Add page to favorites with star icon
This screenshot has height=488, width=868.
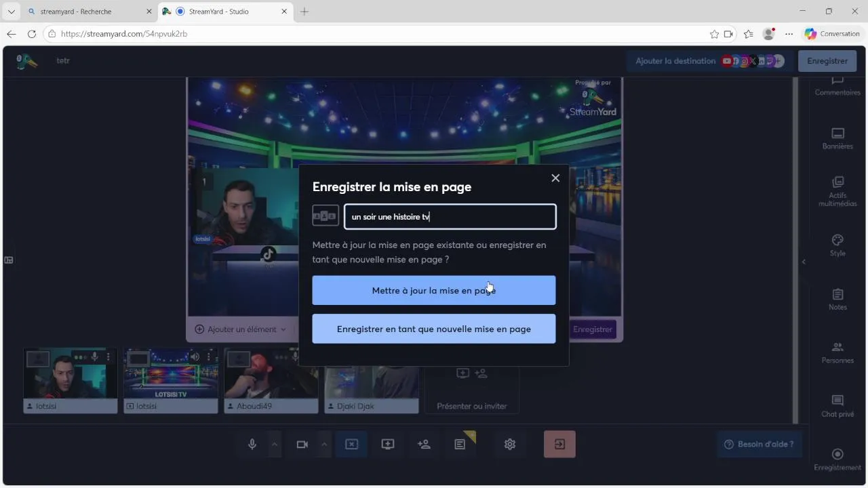[714, 34]
